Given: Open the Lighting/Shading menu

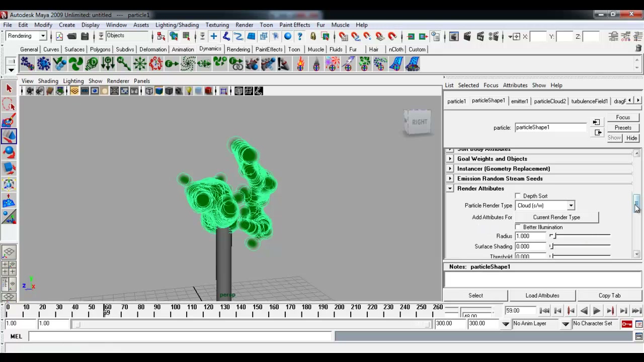Looking at the screenshot, I should (x=177, y=25).
